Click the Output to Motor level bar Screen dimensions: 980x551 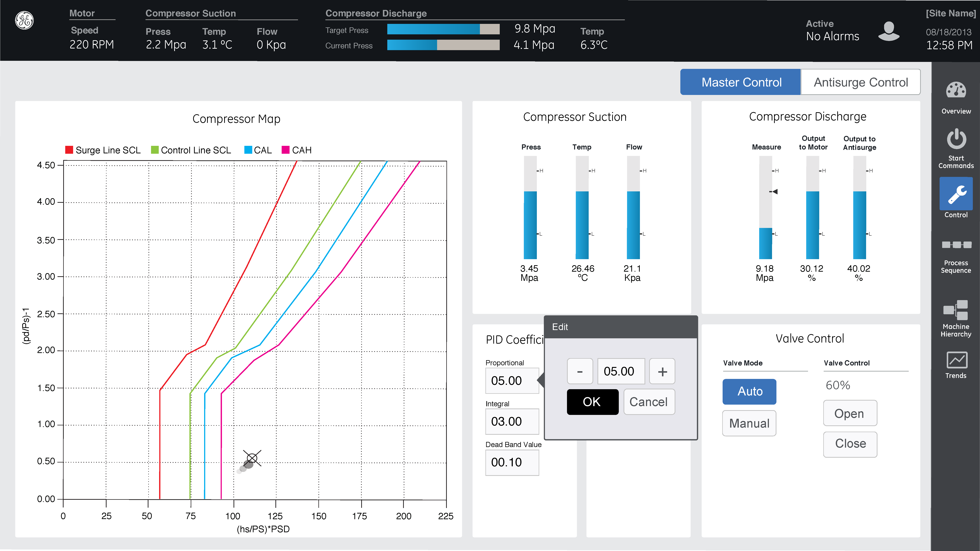coord(813,208)
